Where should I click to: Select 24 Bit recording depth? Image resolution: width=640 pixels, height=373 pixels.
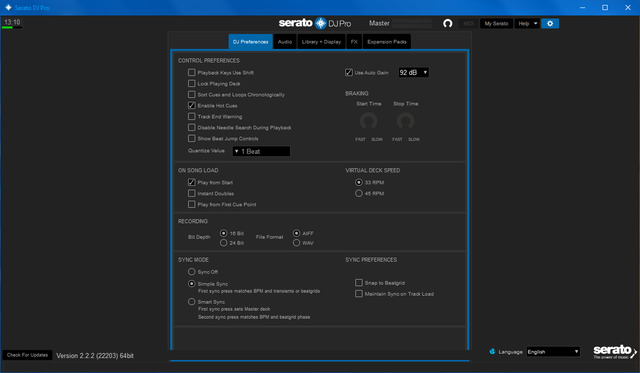pos(223,242)
